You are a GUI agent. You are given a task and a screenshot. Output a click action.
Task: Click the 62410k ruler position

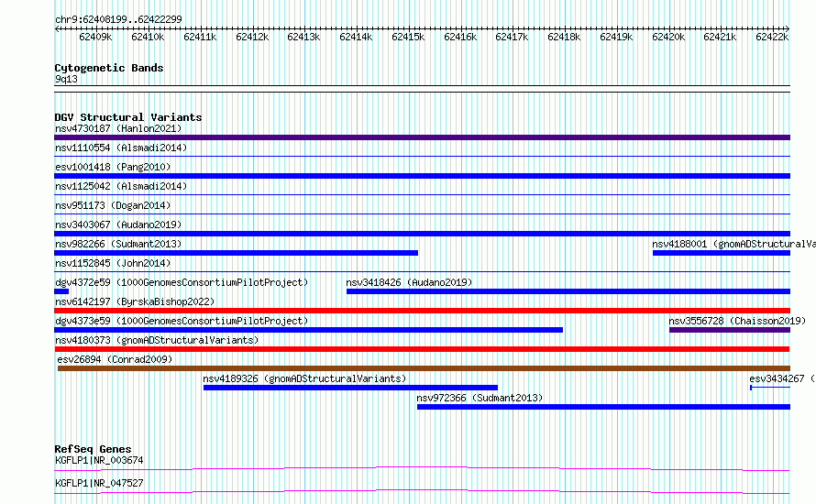point(148,37)
